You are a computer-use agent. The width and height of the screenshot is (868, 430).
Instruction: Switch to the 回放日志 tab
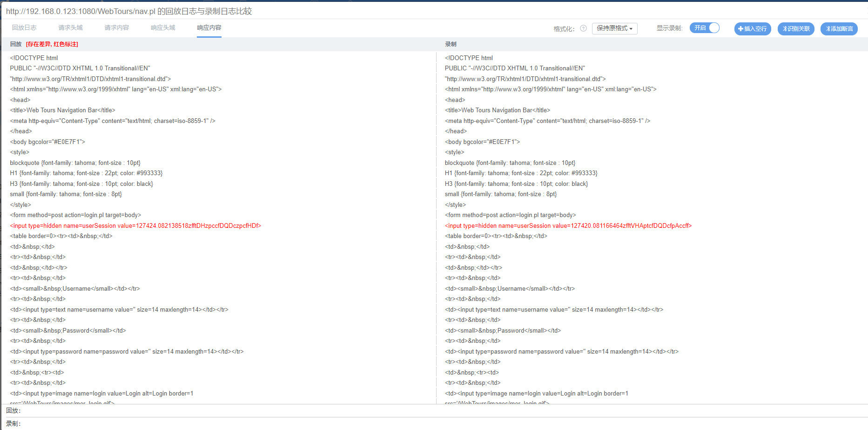click(x=24, y=28)
